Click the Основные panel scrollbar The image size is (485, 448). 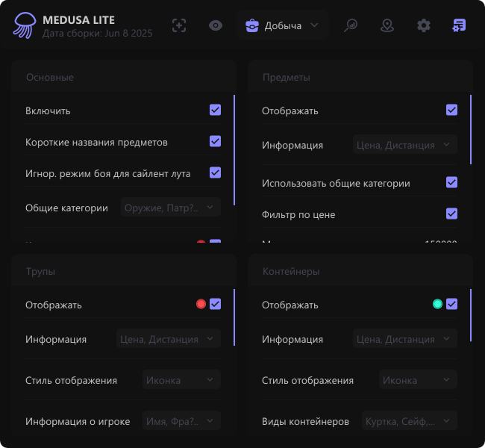point(234,150)
